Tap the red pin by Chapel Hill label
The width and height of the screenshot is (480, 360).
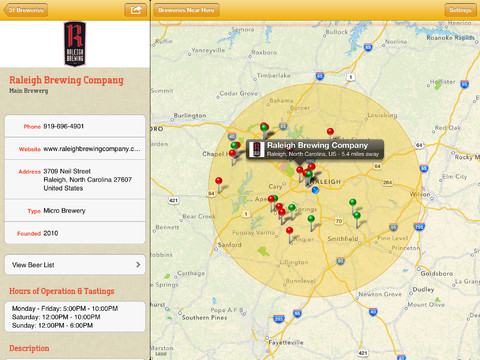pyautogui.click(x=232, y=153)
